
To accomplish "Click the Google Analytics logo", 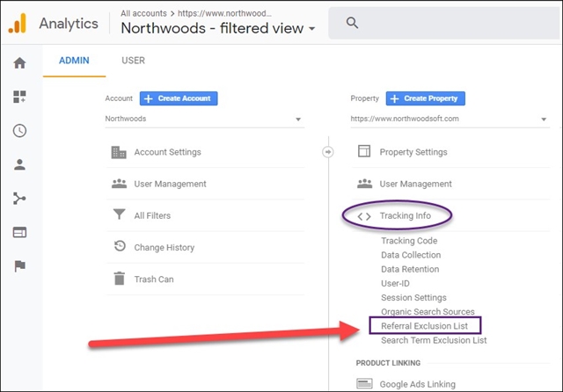I will pos(18,24).
